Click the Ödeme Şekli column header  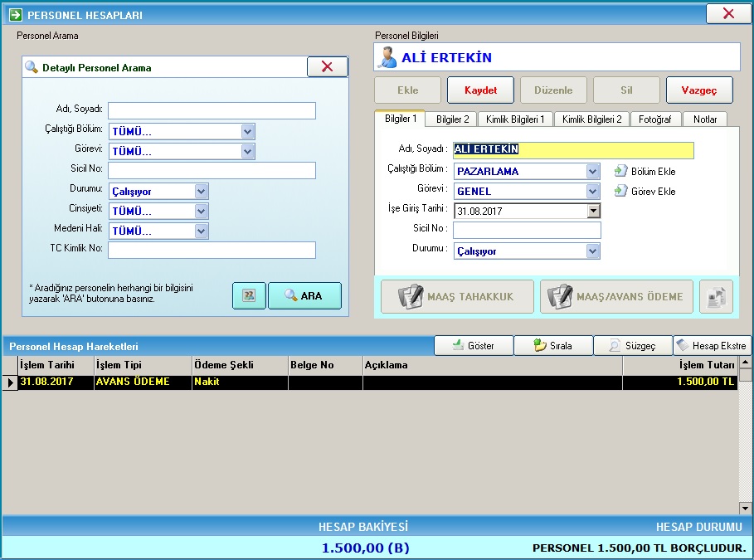[240, 365]
